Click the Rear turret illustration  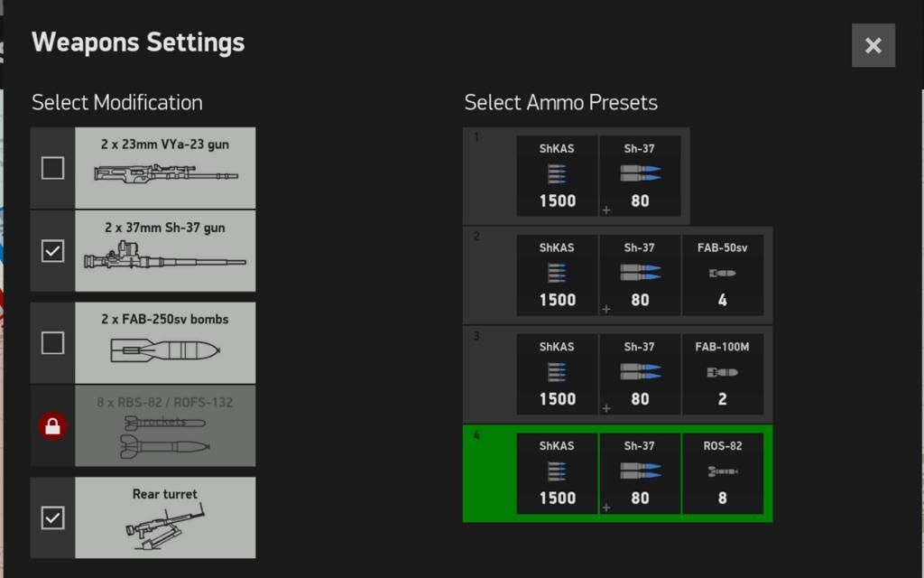pos(165,527)
